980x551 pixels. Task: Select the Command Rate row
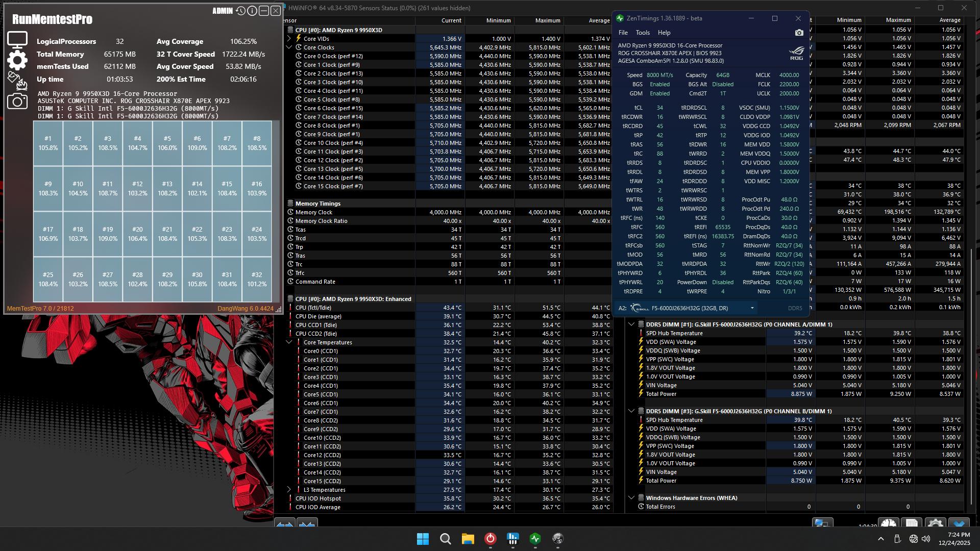click(x=449, y=282)
